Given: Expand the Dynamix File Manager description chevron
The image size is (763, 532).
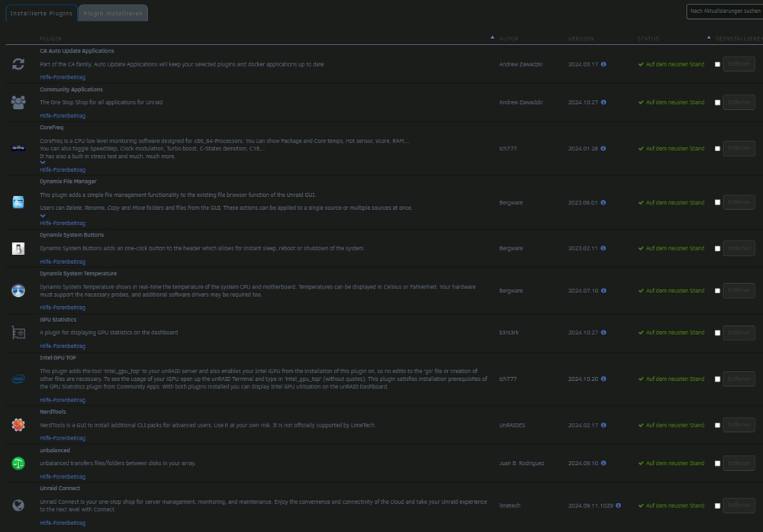Looking at the screenshot, I should [x=43, y=215].
